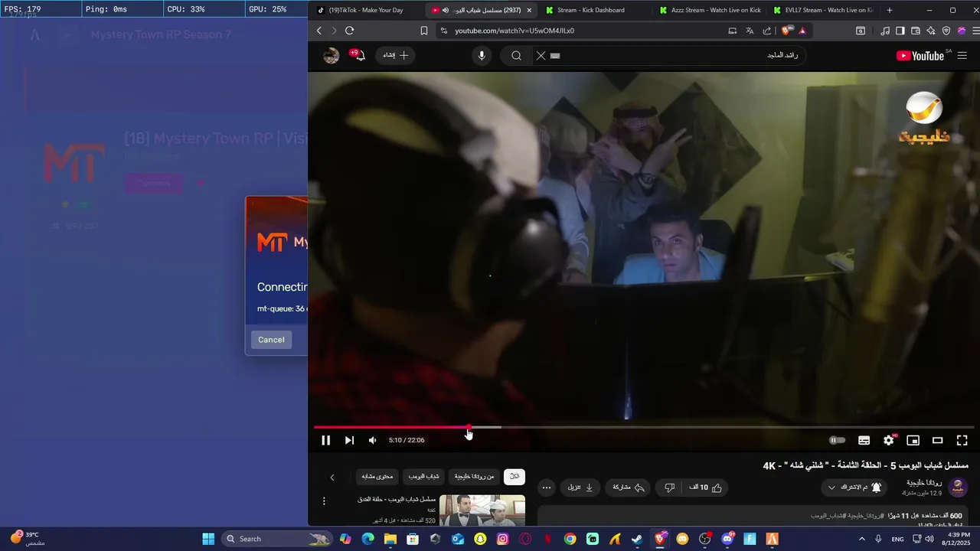Select the 'من روتانا خليجية' filter chip
The image size is (980, 551).
point(474,477)
